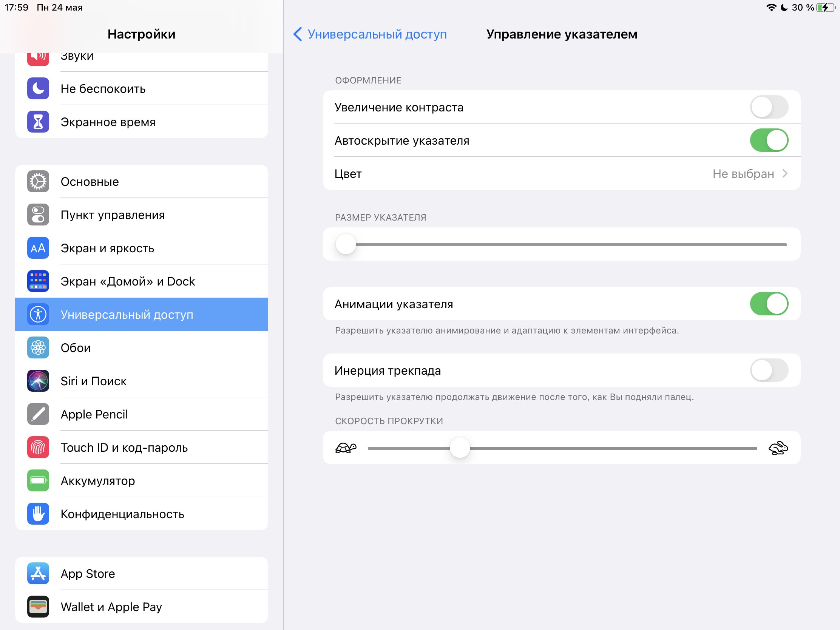840x630 pixels.
Task: Open the Touch ID fingerprint icon
Action: coord(38,447)
